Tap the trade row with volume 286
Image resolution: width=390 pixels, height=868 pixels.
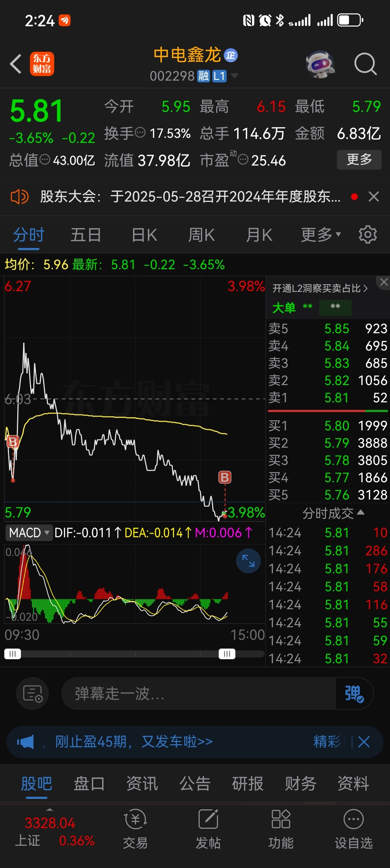[328, 551]
